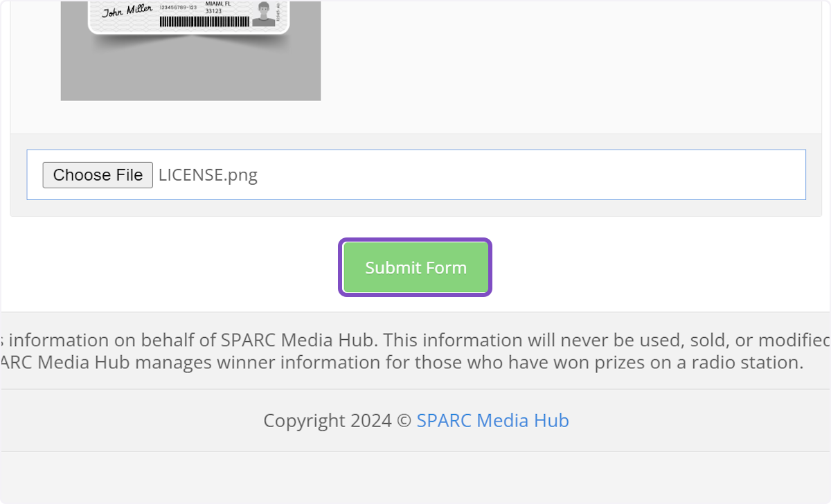Click the 123456789-123 number on the license
831x504 pixels.
tap(178, 8)
